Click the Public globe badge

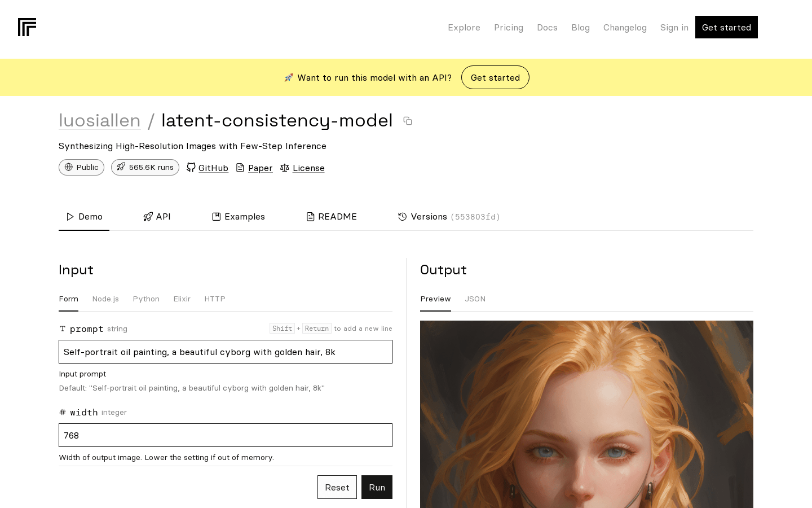(81, 167)
